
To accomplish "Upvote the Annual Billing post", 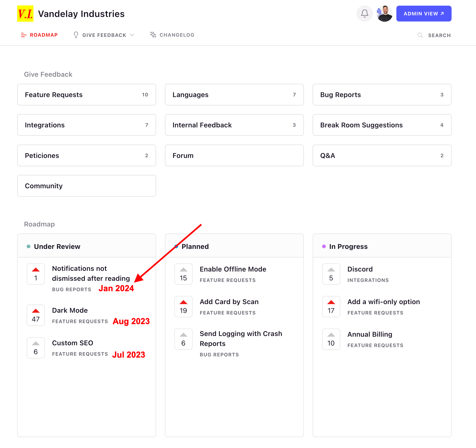I will (x=331, y=339).
